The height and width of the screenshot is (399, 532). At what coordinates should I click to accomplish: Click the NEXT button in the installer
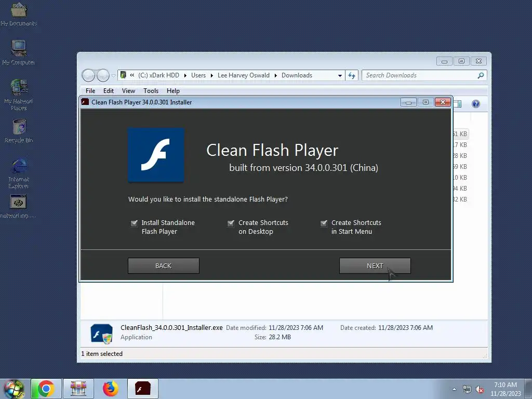[375, 265]
